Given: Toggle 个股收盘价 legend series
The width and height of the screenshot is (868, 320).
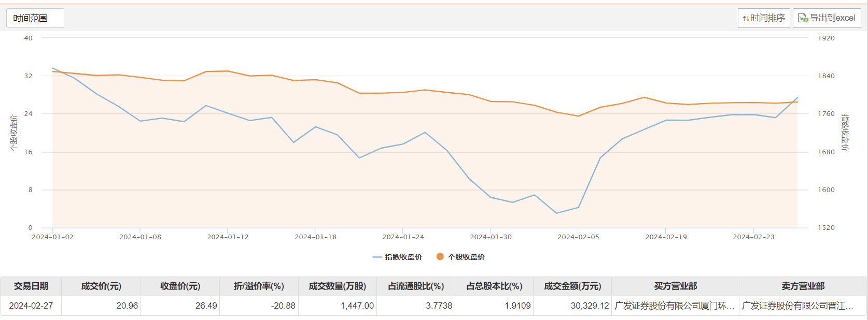Looking at the screenshot, I should 460,257.
